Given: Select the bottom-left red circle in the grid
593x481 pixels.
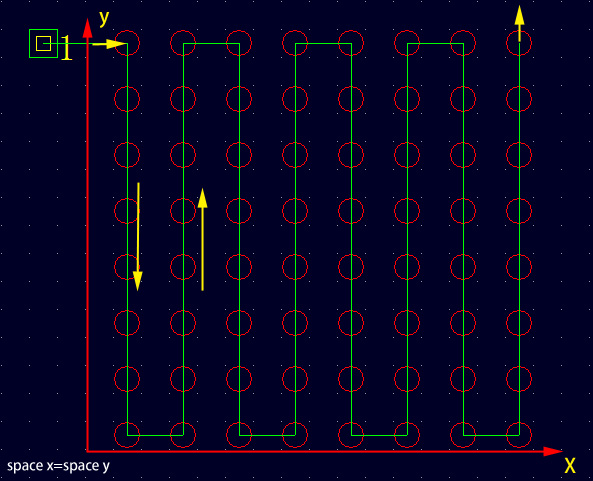Looking at the screenshot, I should click(x=127, y=435).
